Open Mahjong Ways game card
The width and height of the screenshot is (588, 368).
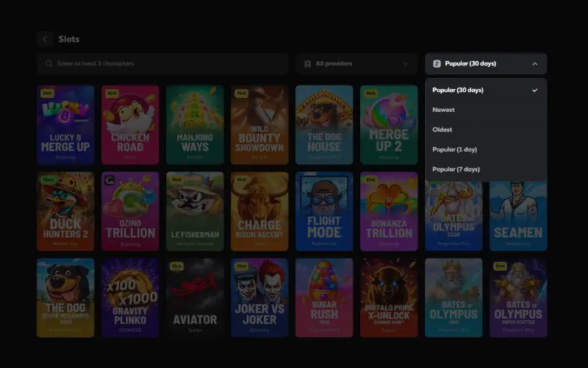pyautogui.click(x=195, y=124)
